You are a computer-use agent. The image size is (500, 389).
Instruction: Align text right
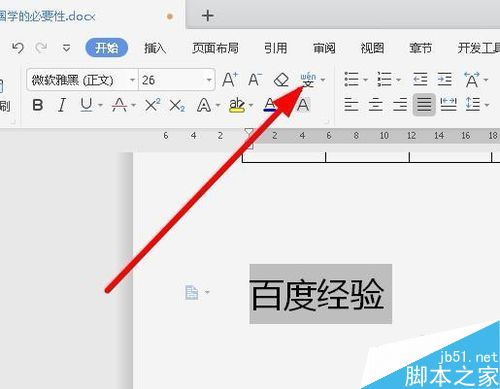(x=400, y=105)
